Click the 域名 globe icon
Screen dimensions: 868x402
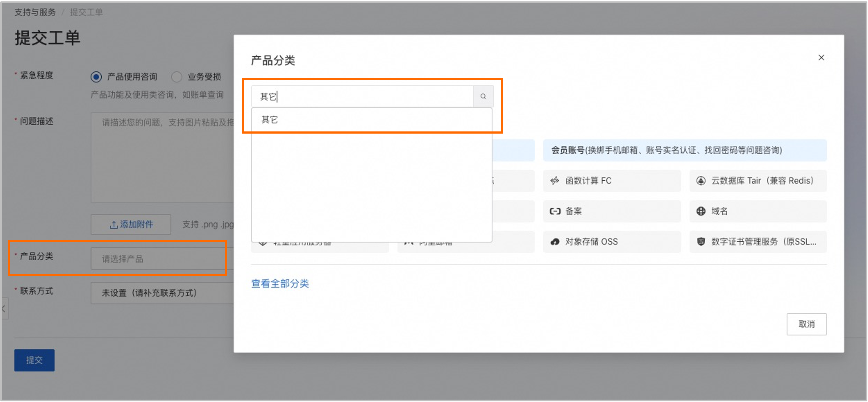click(701, 211)
